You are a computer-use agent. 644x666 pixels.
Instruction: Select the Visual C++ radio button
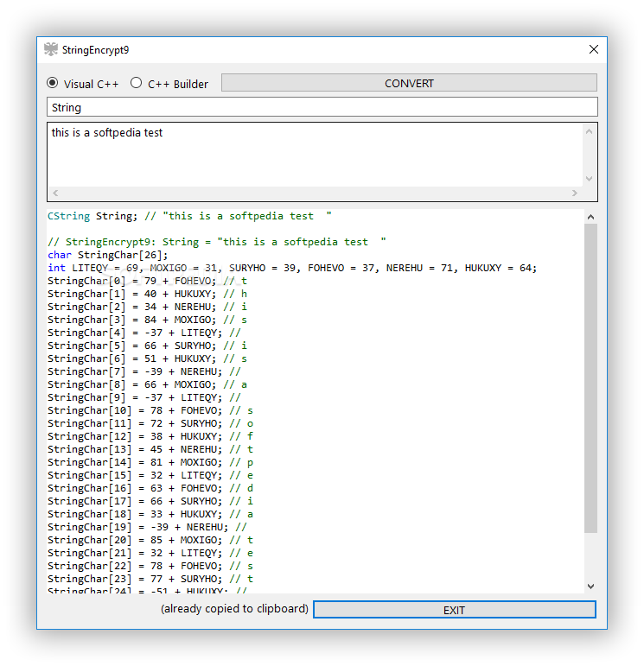[x=53, y=83]
